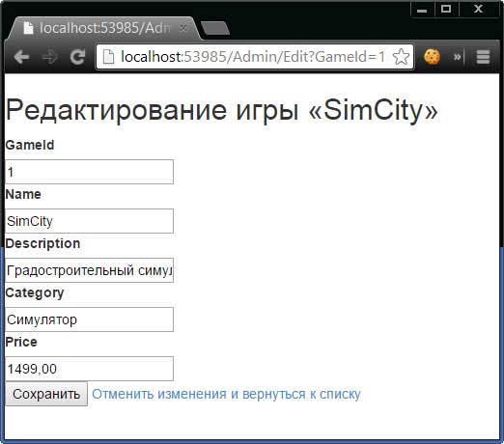Close the browser window
The width and height of the screenshot is (504, 444).
point(479,9)
